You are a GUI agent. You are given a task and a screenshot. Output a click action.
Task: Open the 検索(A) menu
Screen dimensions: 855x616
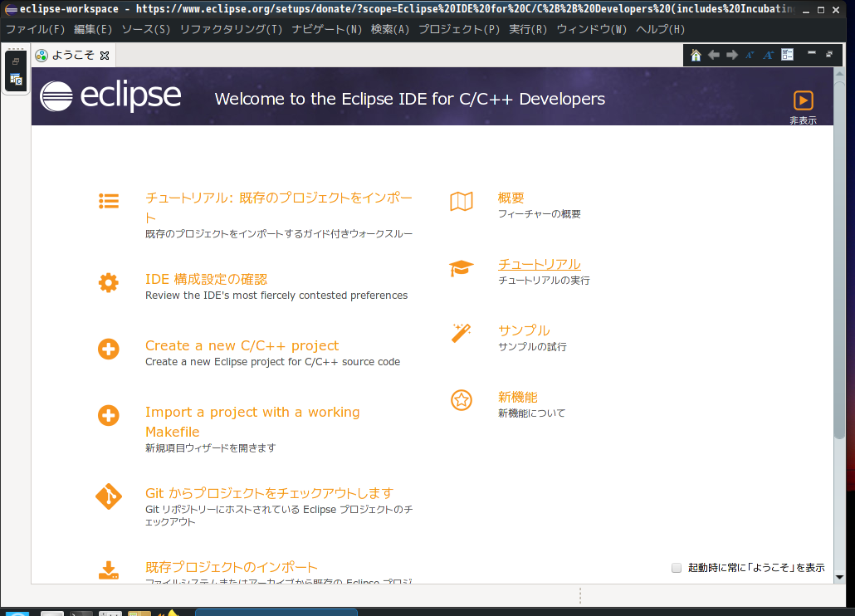pos(390,29)
